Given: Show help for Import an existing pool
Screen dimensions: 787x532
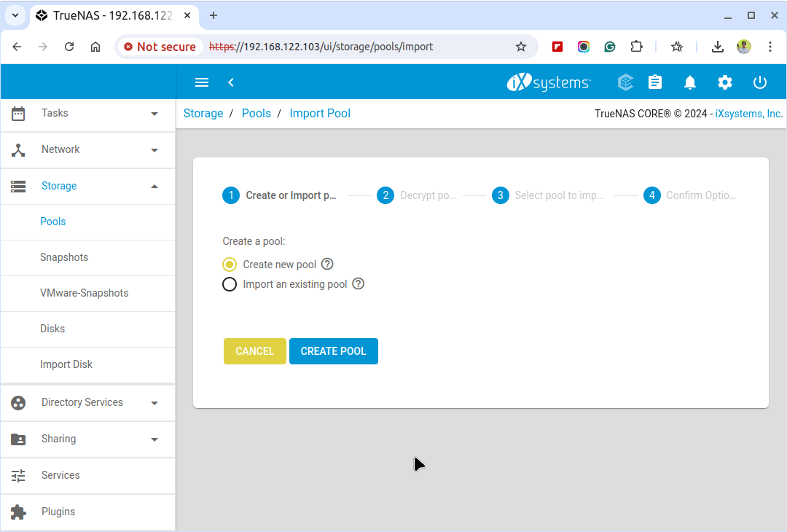Looking at the screenshot, I should (x=359, y=284).
